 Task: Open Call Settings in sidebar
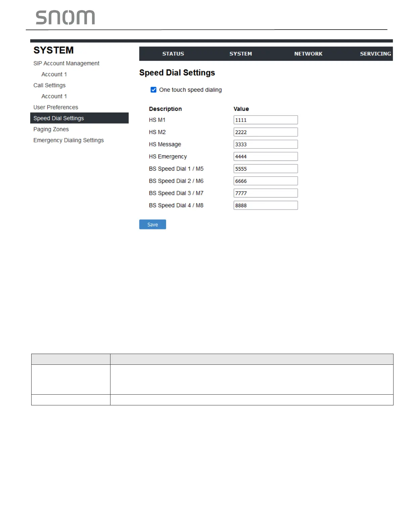coord(49,85)
